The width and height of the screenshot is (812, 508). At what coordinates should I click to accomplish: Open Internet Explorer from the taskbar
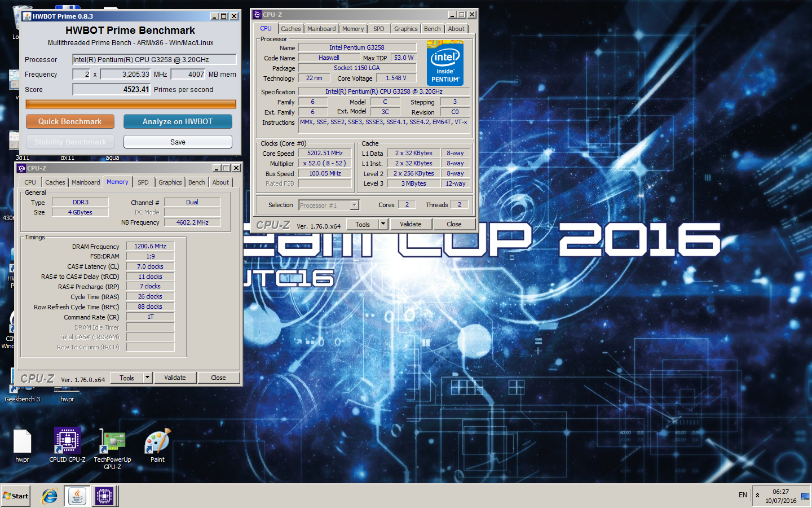coord(50,496)
